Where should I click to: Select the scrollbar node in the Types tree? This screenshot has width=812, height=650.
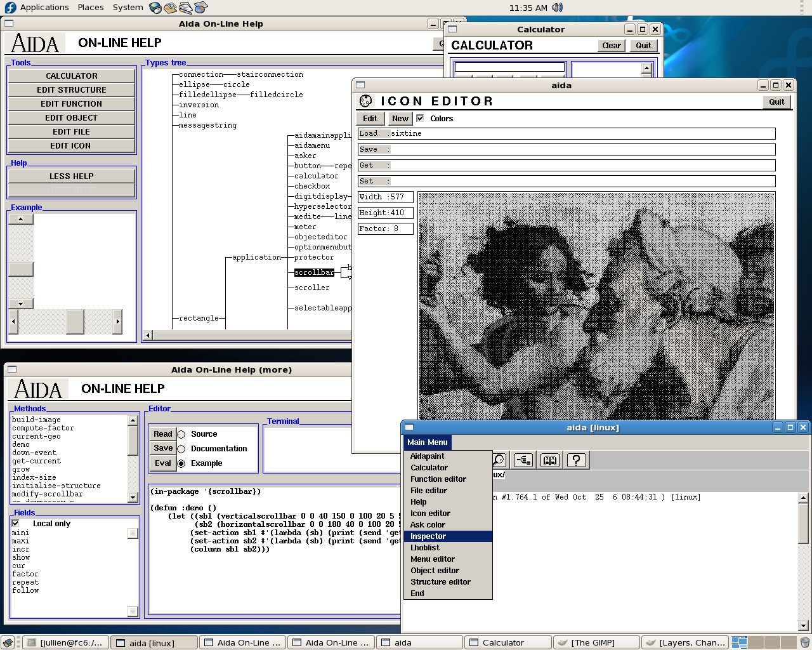tap(314, 272)
